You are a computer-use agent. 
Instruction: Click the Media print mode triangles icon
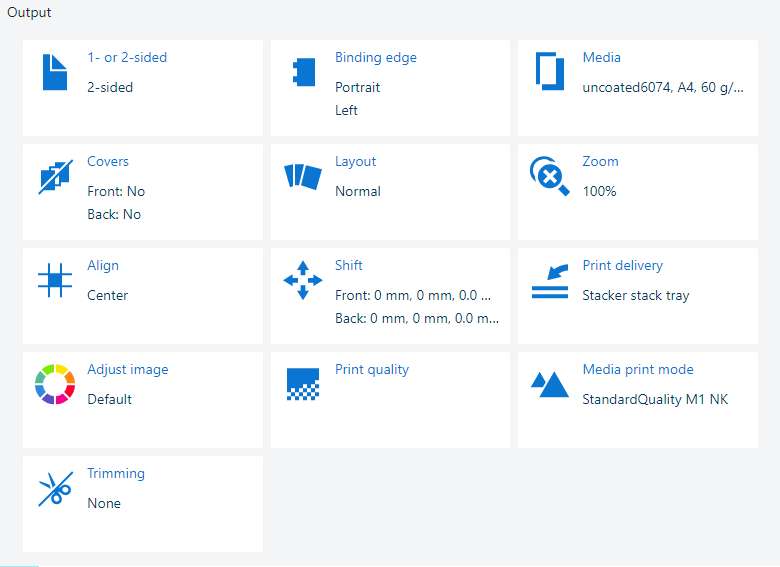point(550,384)
